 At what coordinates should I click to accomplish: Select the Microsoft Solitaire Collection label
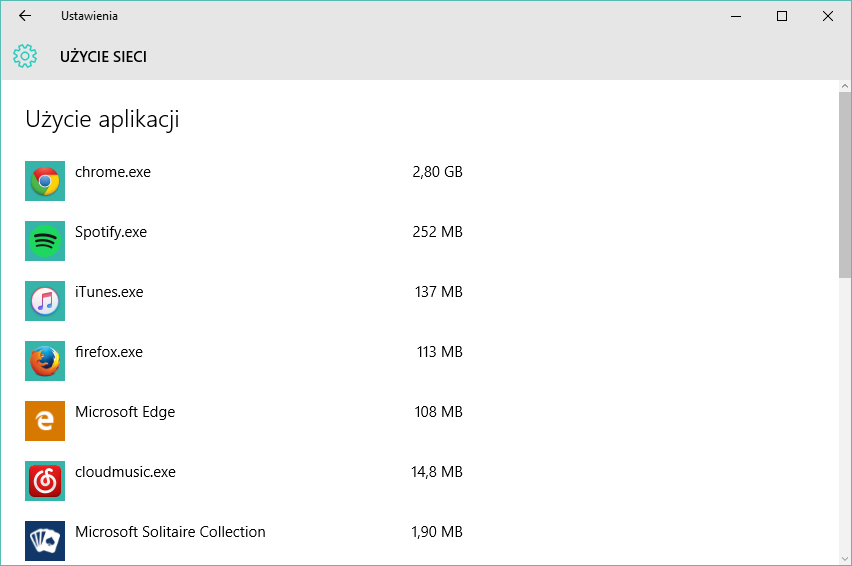pyautogui.click(x=170, y=532)
